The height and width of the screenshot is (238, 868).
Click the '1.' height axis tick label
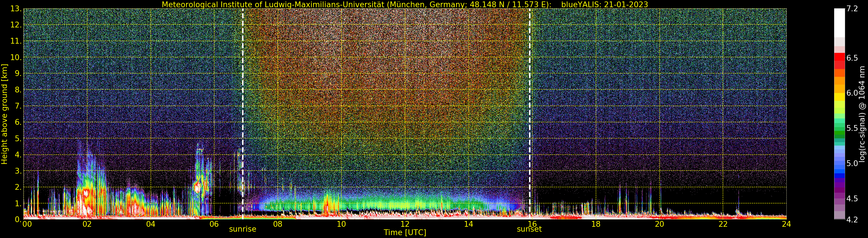tap(18, 203)
